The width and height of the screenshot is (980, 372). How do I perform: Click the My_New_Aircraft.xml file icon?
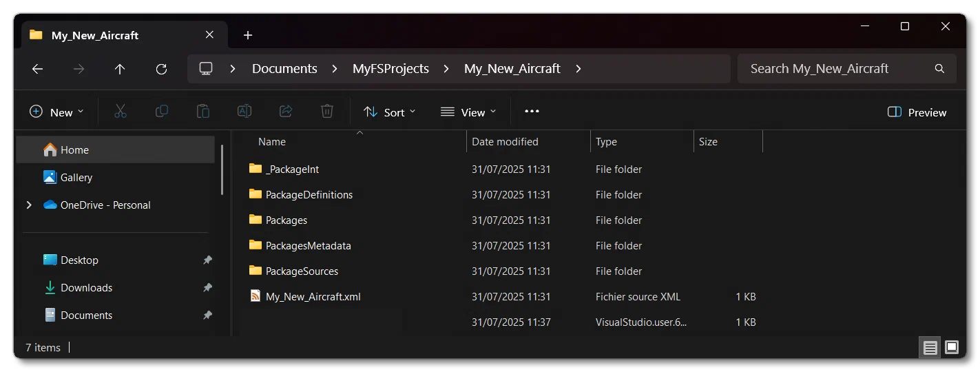pos(256,296)
